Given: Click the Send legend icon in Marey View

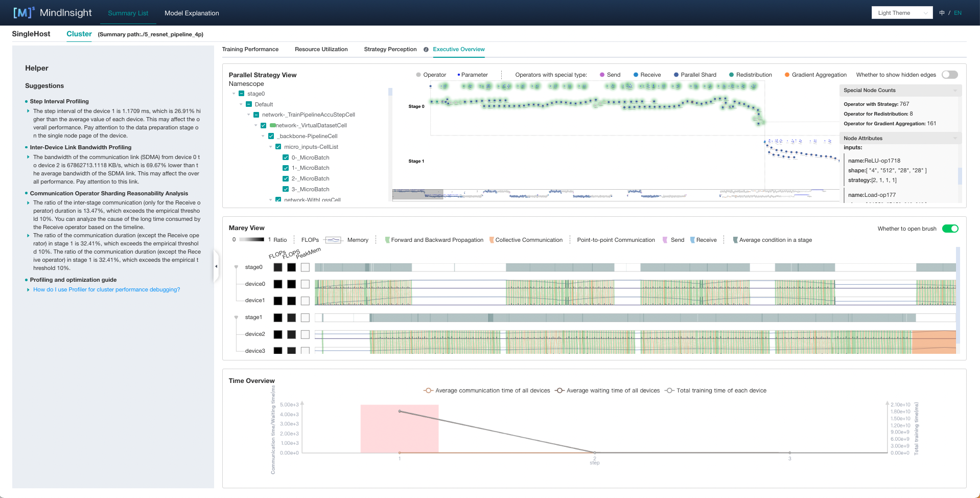Looking at the screenshot, I should (x=665, y=240).
